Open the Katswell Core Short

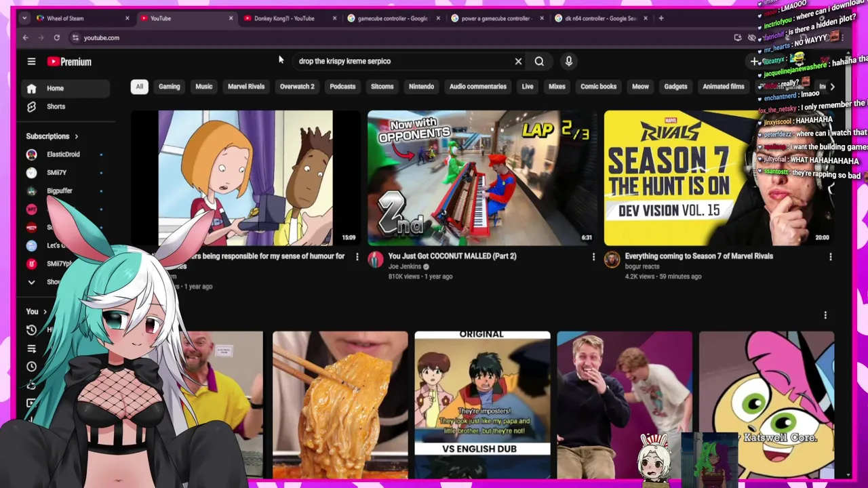[x=766, y=405]
